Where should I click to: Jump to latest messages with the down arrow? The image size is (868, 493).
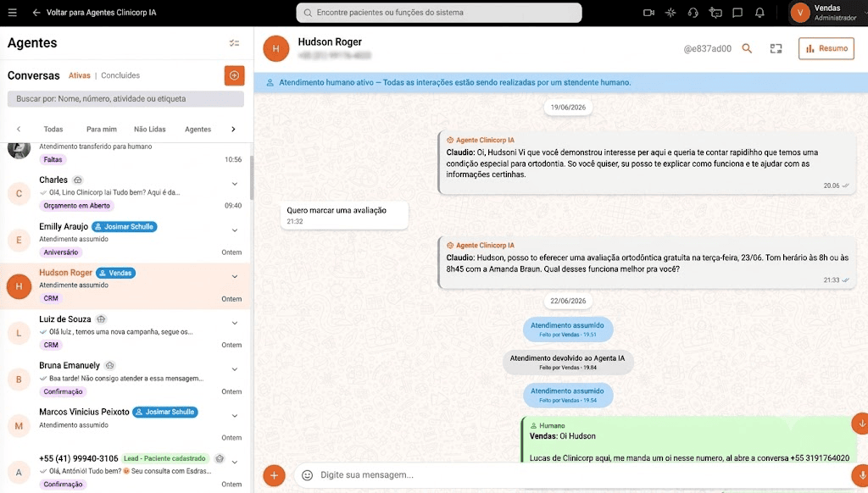click(860, 424)
